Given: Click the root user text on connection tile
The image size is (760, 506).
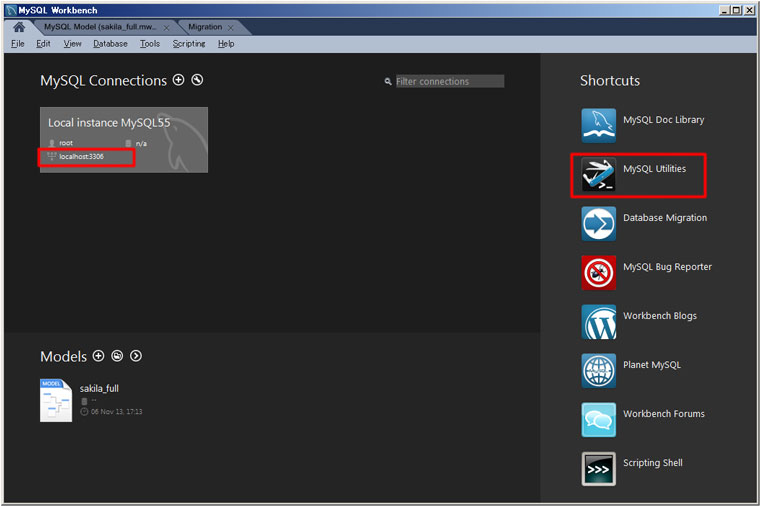Looking at the screenshot, I should click(66, 143).
